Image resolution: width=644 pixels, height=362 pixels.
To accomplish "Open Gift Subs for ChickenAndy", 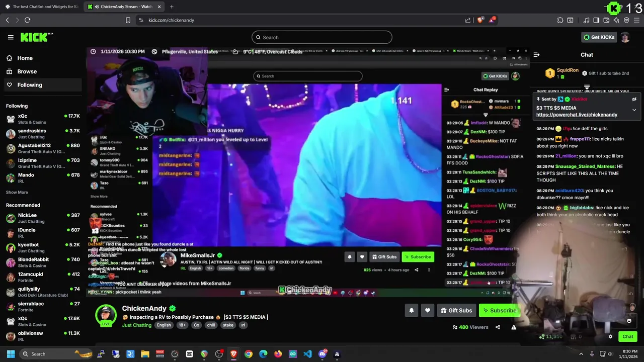I will pyautogui.click(x=456, y=311).
